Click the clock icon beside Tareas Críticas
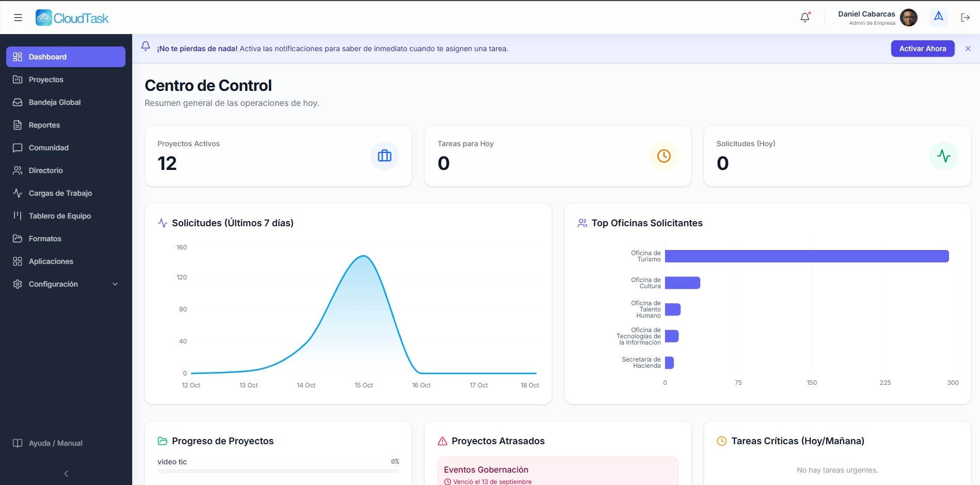Screen dimensions: 980x485 (722, 441)
